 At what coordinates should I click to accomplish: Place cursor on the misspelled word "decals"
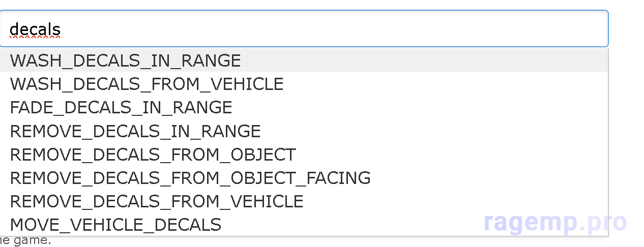35,29
